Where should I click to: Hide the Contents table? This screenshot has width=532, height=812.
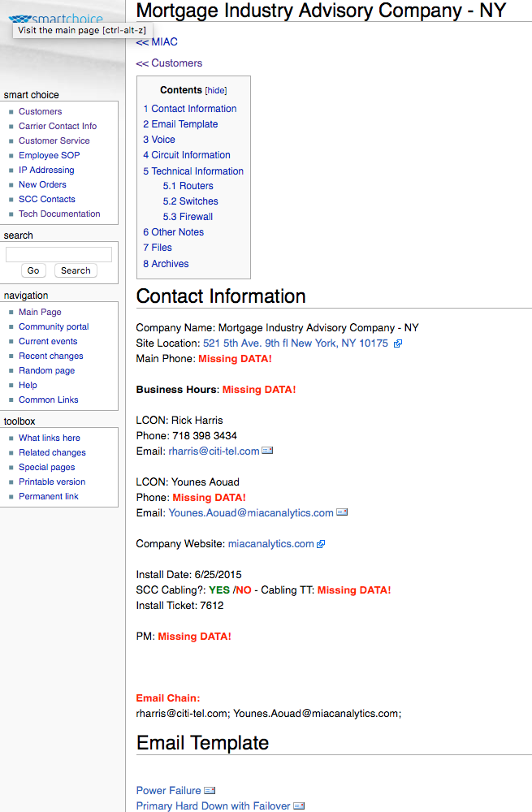[216, 90]
